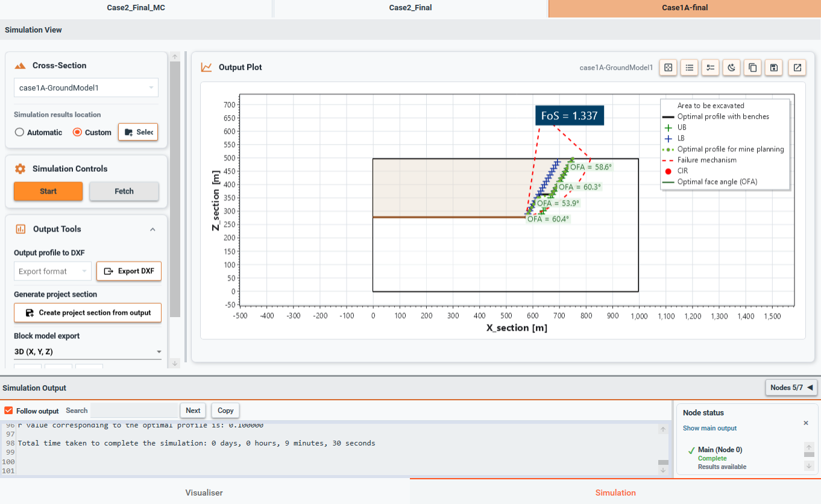821x504 pixels.
Task: Click the simulation output Search field
Action: click(x=134, y=411)
